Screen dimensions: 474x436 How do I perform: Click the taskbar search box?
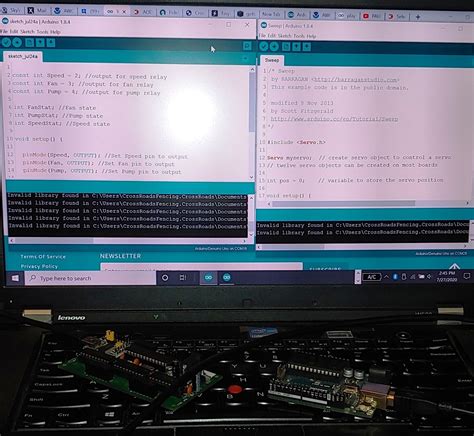[x=90, y=278]
